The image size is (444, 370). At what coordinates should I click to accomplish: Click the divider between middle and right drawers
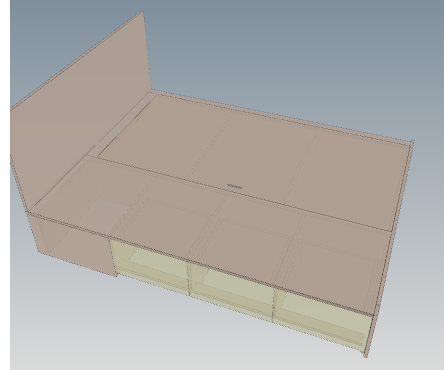pos(274,305)
